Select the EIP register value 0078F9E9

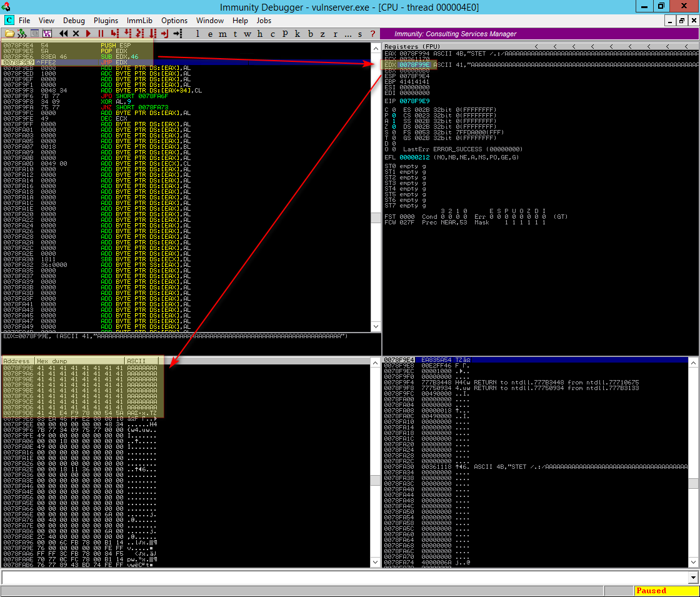414,101
